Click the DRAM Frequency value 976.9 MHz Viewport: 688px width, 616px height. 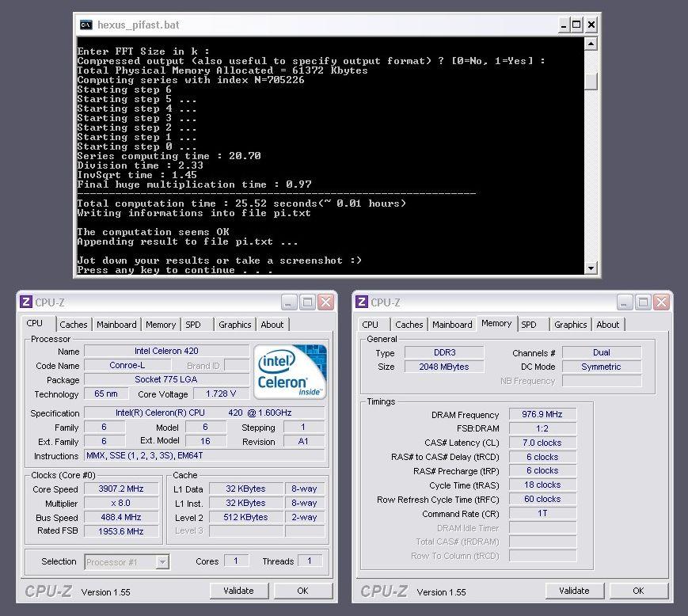click(542, 414)
